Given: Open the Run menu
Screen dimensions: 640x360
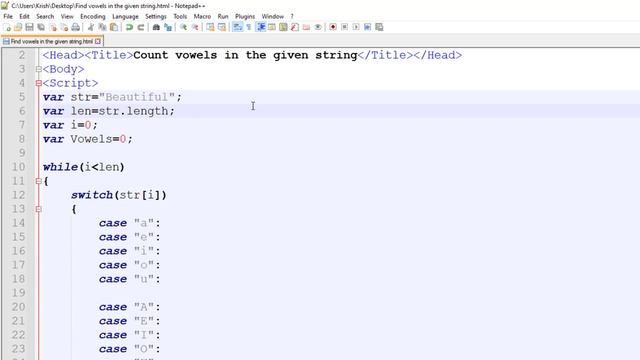Looking at the screenshot, I should 223,16.
